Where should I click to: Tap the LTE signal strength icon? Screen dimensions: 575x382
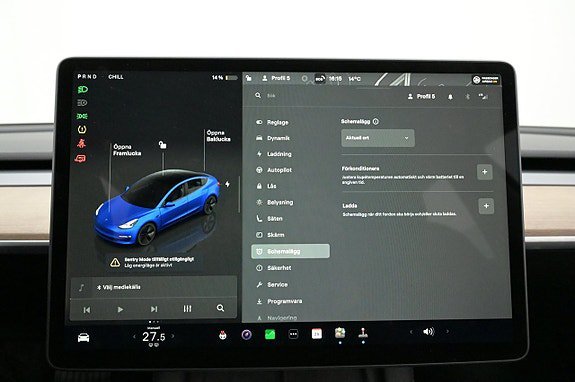[x=483, y=97]
